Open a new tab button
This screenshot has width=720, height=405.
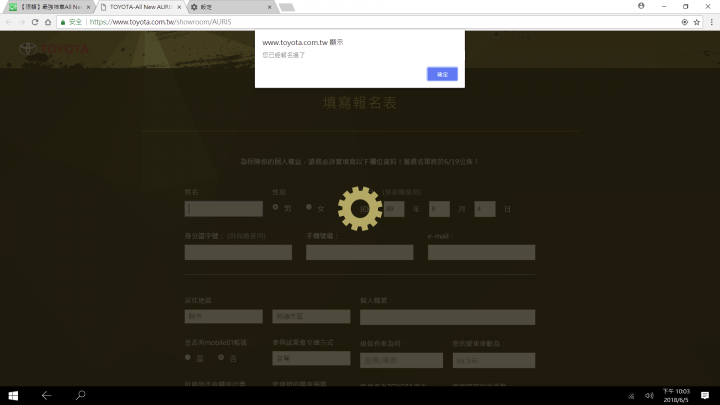click(287, 7)
